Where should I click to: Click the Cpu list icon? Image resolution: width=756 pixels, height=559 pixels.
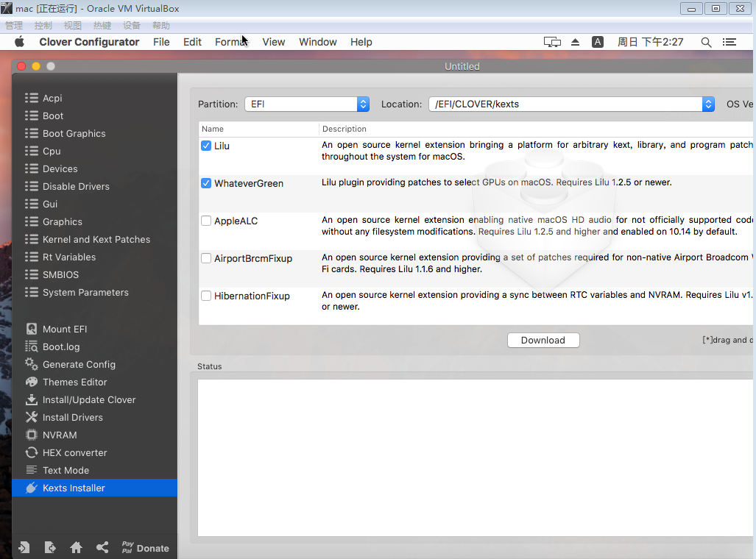point(32,151)
